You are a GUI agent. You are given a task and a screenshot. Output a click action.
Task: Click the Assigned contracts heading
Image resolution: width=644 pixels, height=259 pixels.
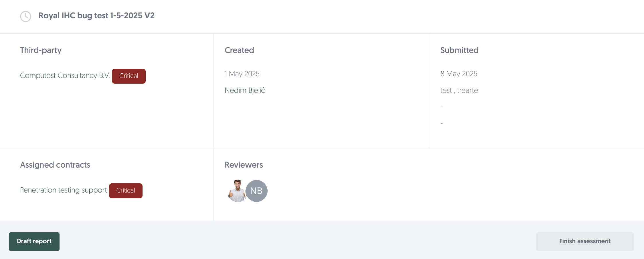(x=55, y=165)
